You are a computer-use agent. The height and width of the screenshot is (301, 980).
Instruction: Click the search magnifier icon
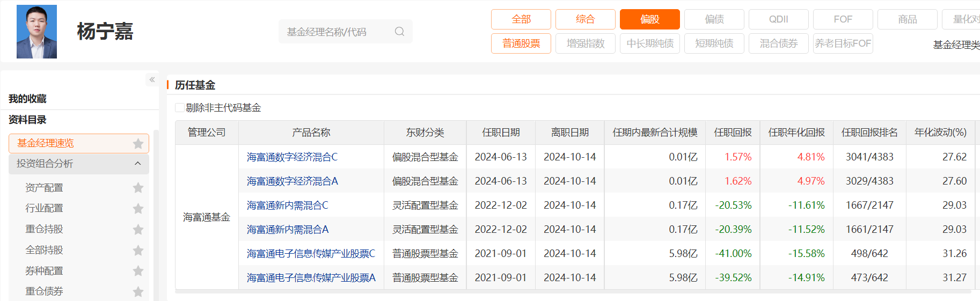[x=399, y=32]
